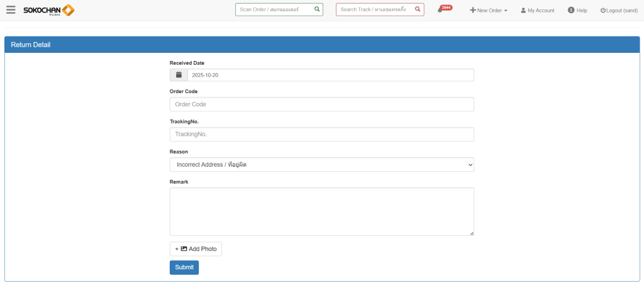The image size is (644, 293).
Task: Open the Reason dropdown list
Action: [321, 165]
